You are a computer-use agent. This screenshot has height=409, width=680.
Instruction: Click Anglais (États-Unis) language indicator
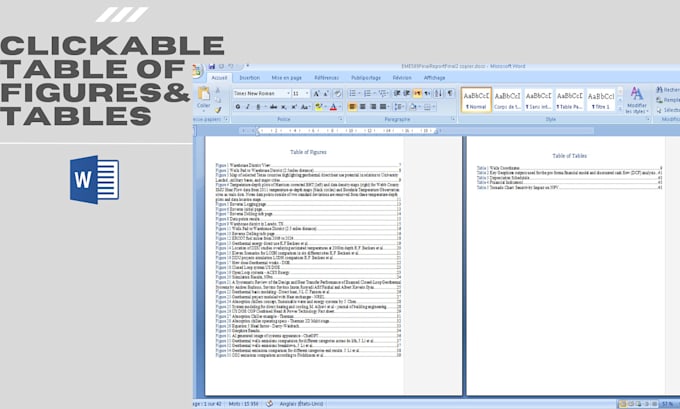pyautogui.click(x=301, y=404)
